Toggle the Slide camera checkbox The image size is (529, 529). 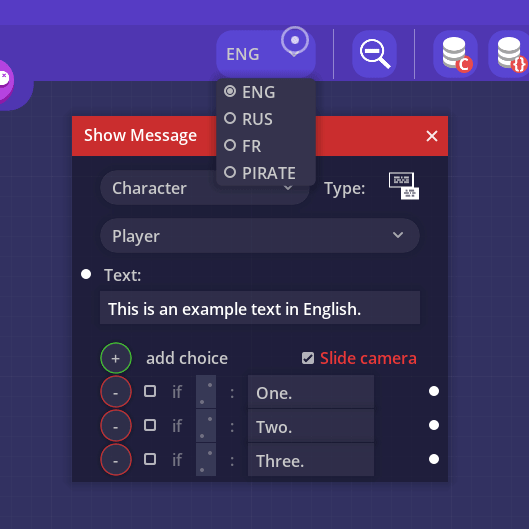point(308,358)
